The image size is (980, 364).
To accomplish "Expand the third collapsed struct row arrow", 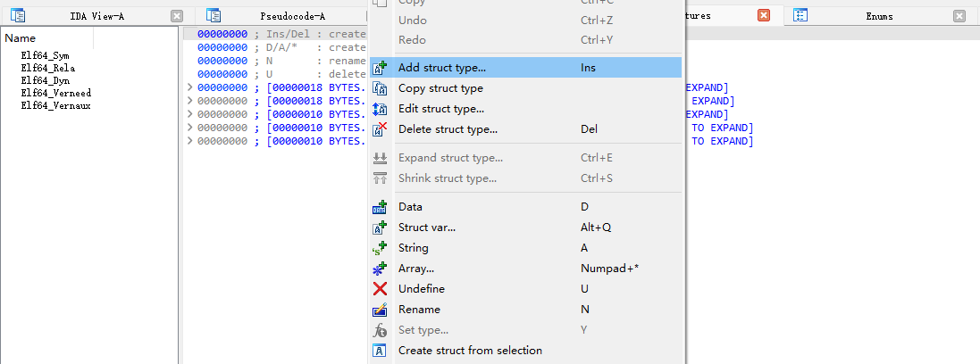I will point(189,114).
